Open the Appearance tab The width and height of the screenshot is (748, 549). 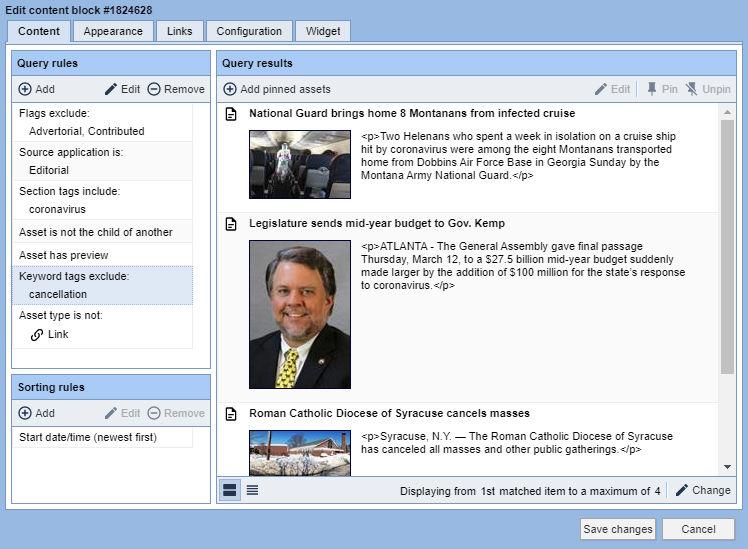pos(113,31)
